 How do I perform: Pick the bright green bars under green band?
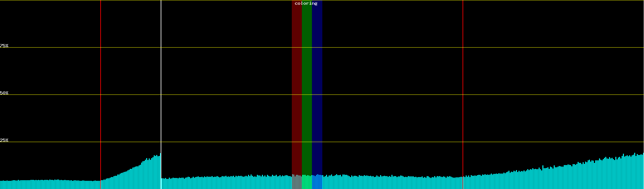coord(307,182)
